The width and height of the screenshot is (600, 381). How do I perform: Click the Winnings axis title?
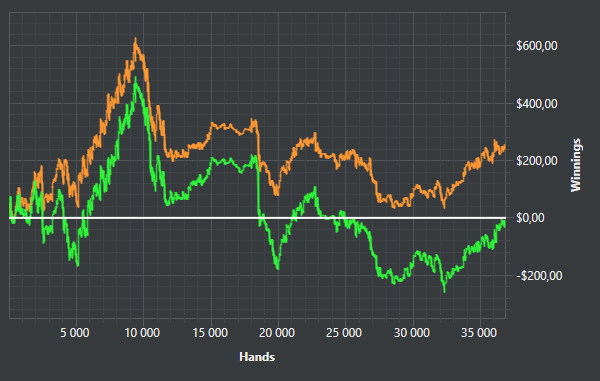pos(576,165)
